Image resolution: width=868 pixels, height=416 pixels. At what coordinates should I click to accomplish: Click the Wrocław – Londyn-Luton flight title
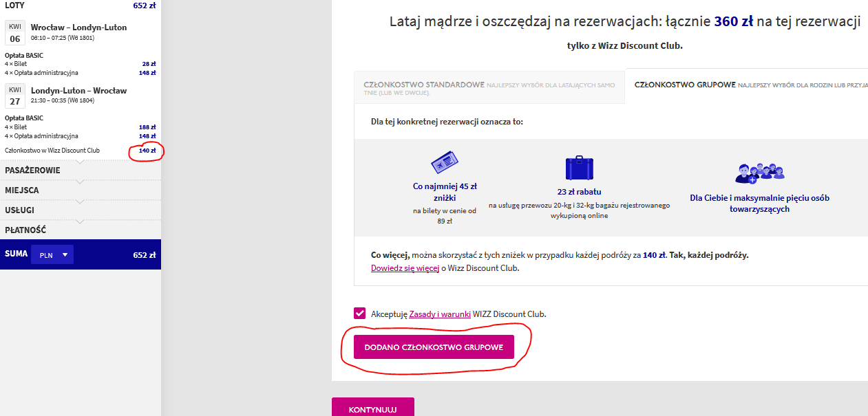(x=79, y=28)
